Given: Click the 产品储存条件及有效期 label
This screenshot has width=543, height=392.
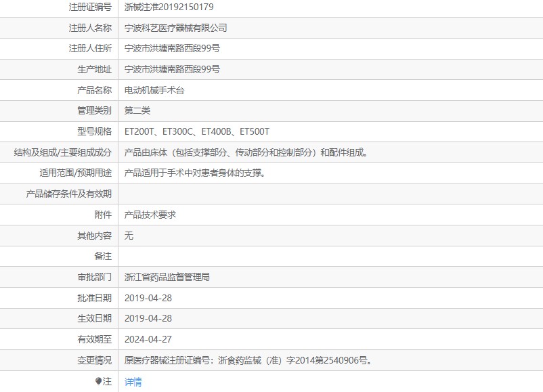Looking at the screenshot, I should tap(68, 194).
